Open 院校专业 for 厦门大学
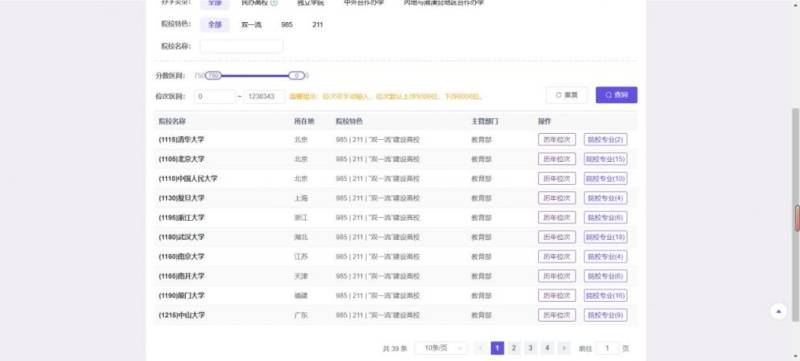This screenshot has height=361, width=800. click(606, 296)
